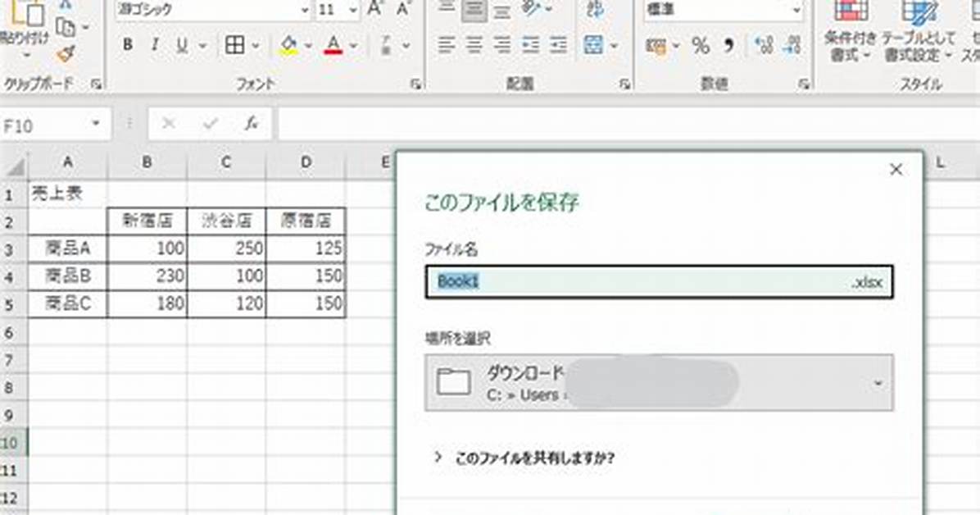
Task: Select column C header
Action: 226,162
